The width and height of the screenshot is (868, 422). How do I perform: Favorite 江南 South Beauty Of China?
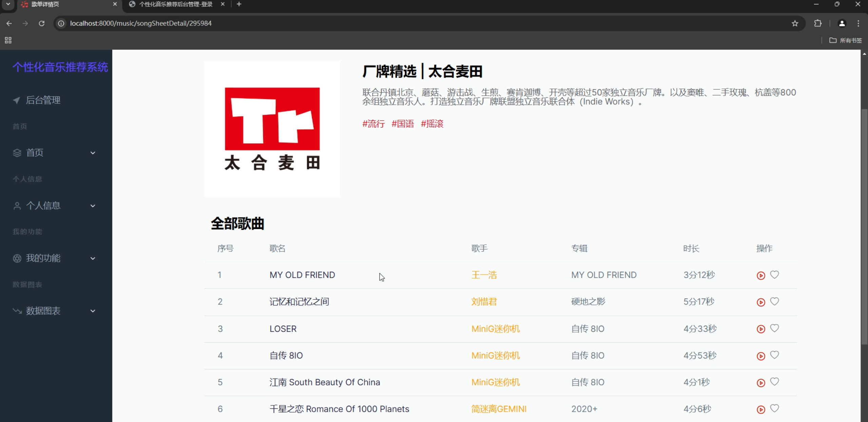coord(774,382)
